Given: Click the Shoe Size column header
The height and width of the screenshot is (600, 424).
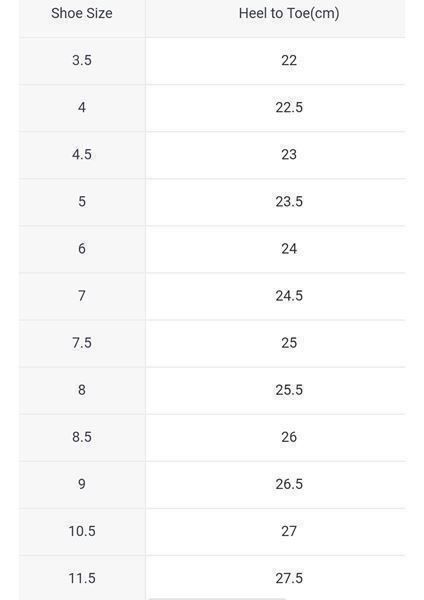Looking at the screenshot, I should pyautogui.click(x=82, y=14).
